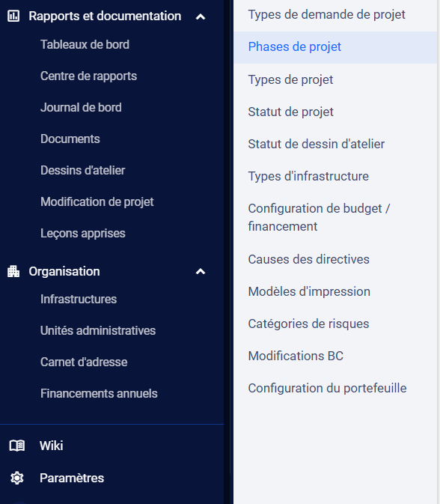This screenshot has width=440, height=504.
Task: Open Types de demande de projet
Action: coord(326,15)
